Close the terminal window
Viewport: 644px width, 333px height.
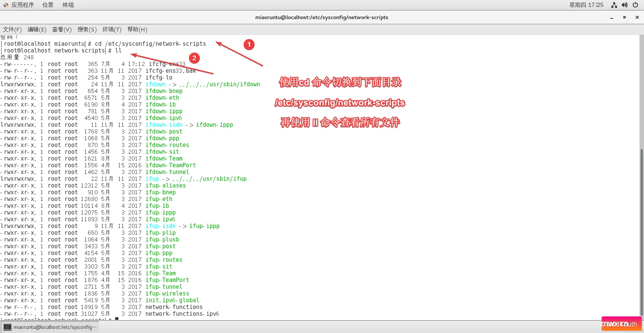coord(637,18)
